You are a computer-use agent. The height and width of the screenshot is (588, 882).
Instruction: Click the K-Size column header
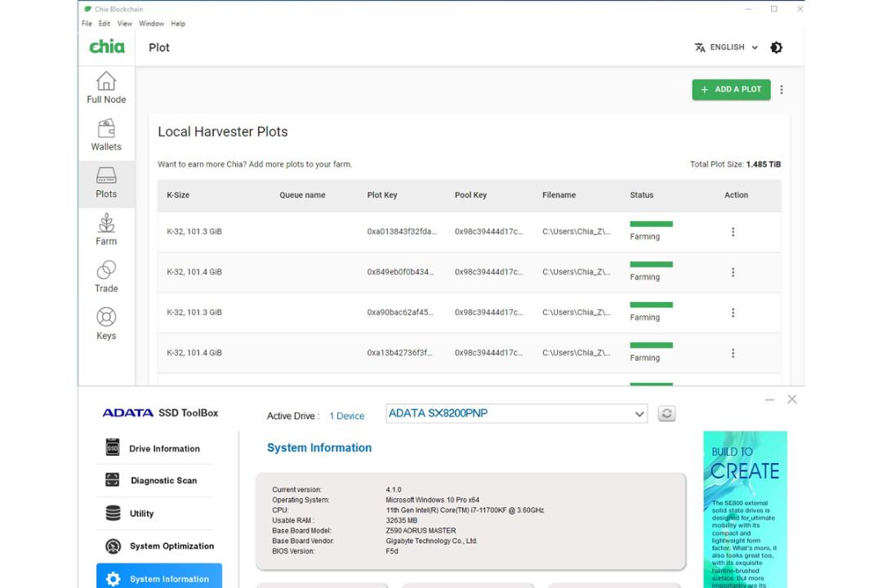(178, 194)
